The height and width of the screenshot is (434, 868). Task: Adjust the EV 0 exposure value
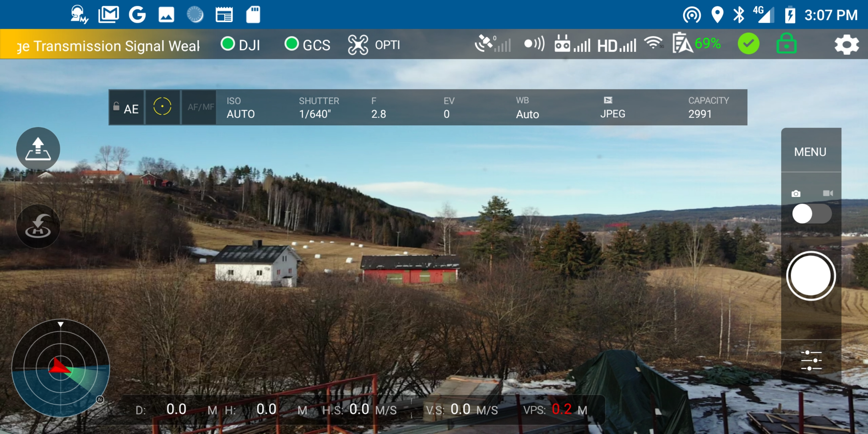coord(448,108)
